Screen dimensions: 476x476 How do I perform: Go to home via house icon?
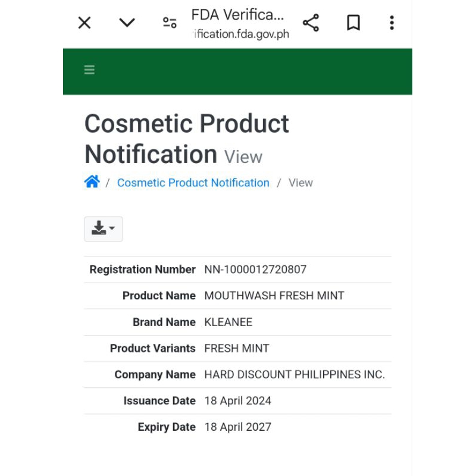coord(92,182)
